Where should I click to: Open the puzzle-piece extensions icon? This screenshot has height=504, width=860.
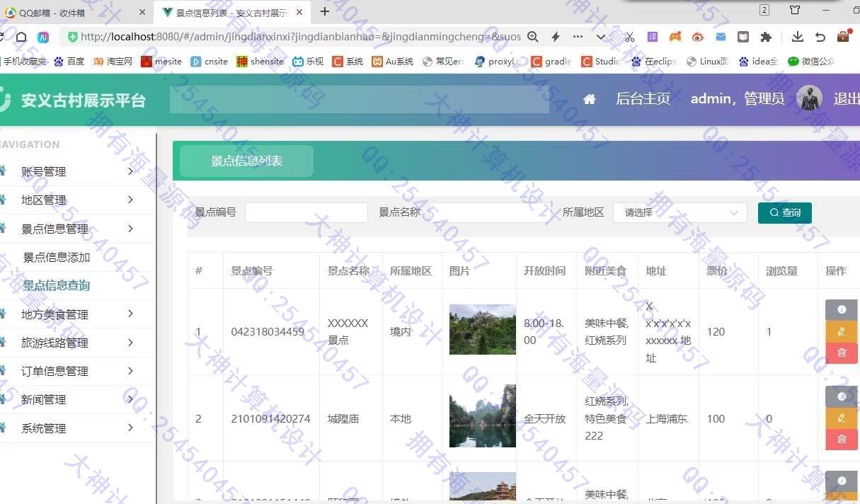tap(766, 37)
